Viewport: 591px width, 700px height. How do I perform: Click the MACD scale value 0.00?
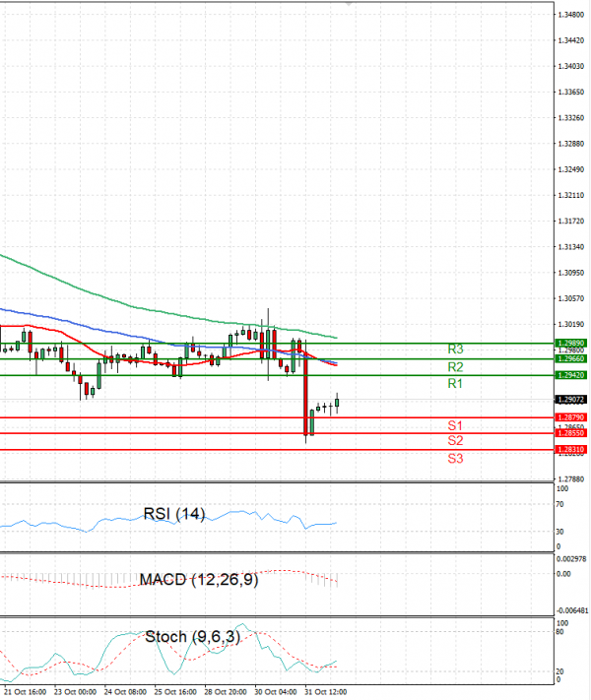tap(563, 574)
